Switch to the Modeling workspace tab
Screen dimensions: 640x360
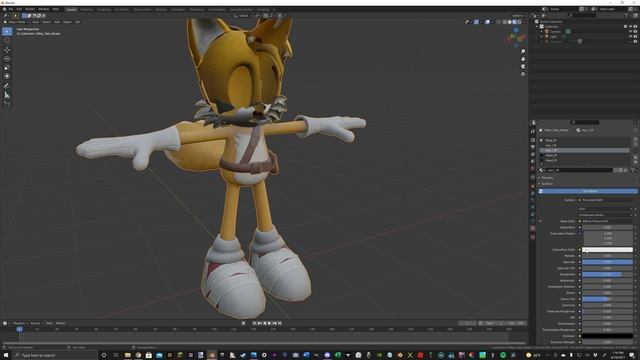coord(87,9)
